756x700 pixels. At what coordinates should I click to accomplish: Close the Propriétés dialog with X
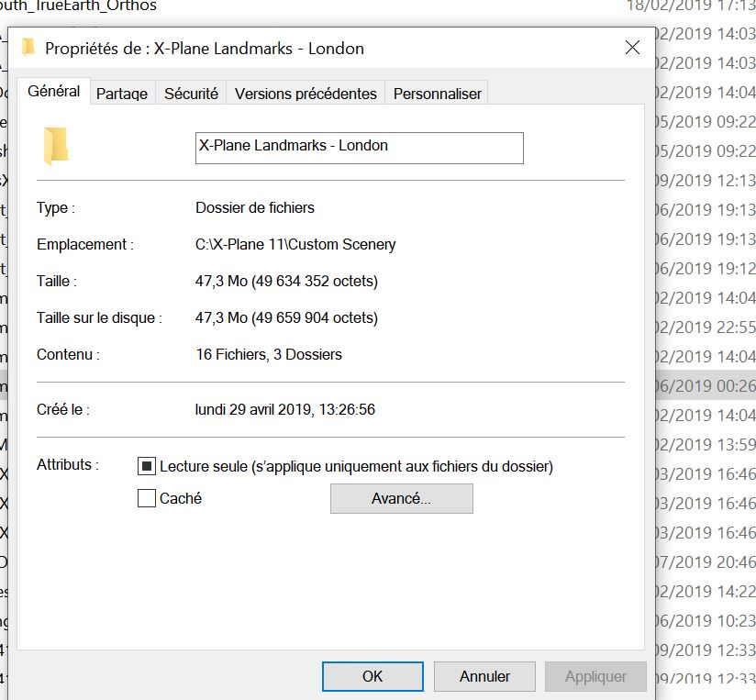(x=632, y=47)
